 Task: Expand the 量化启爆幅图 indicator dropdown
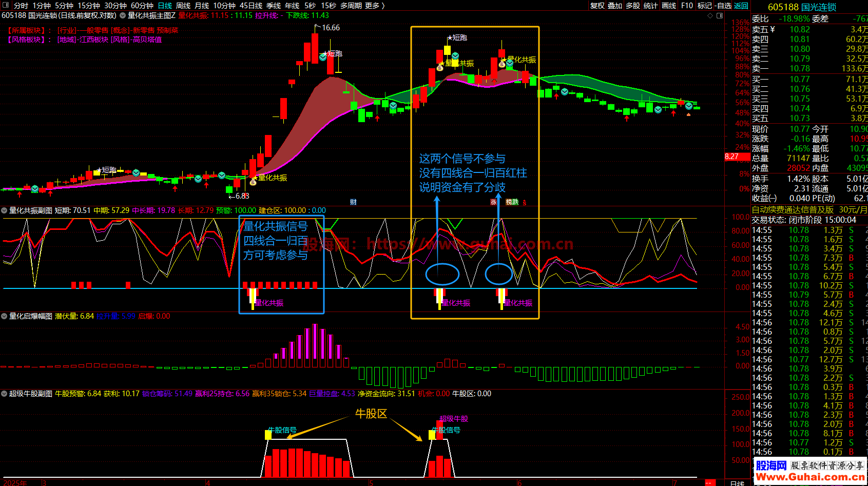[4, 316]
